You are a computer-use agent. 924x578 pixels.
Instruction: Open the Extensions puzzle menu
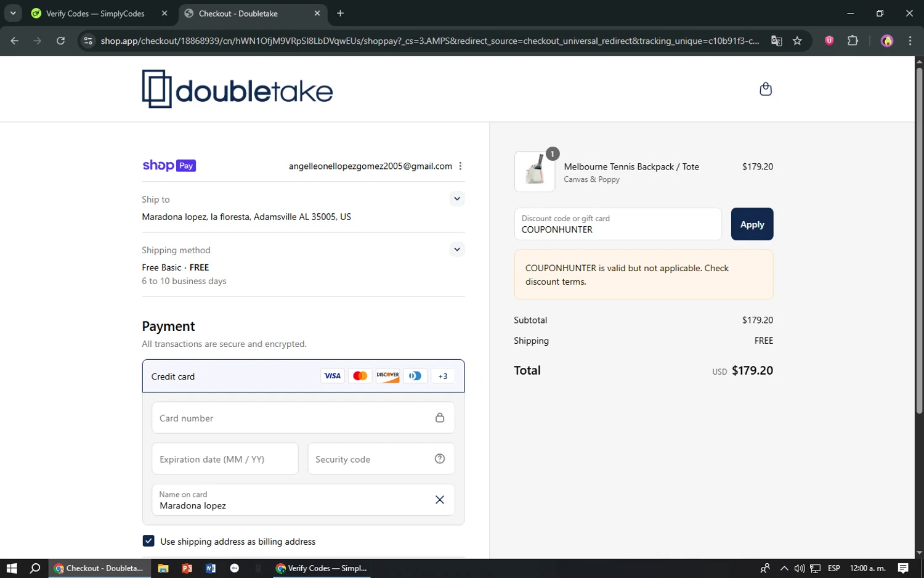click(853, 41)
